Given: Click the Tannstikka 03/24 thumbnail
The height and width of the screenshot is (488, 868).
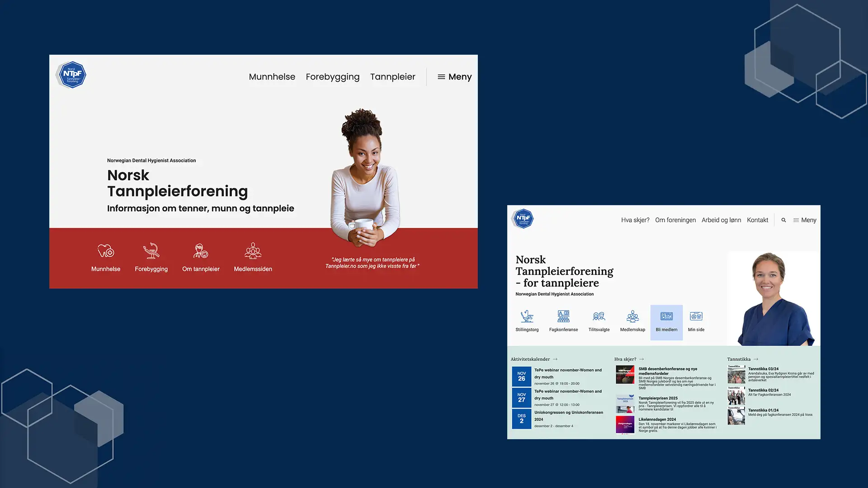Looking at the screenshot, I should [736, 375].
